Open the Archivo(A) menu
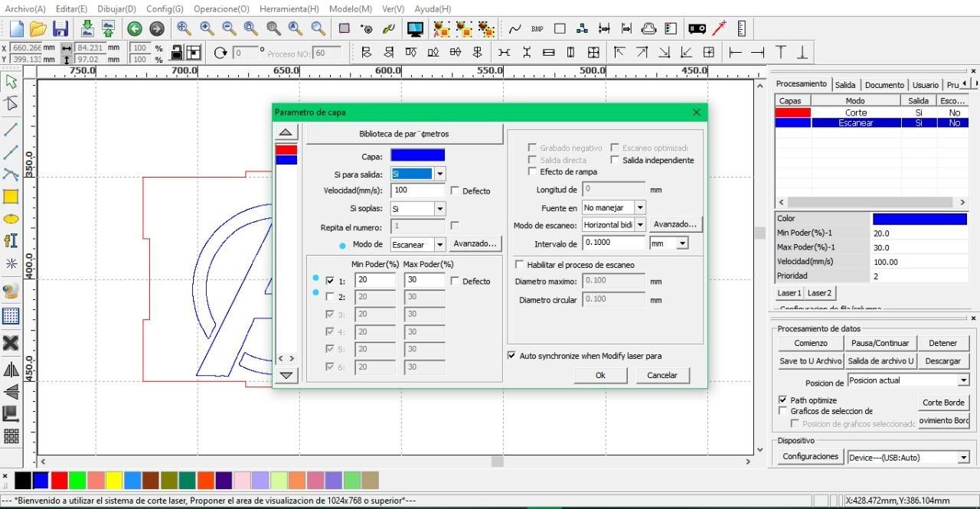 click(25, 8)
